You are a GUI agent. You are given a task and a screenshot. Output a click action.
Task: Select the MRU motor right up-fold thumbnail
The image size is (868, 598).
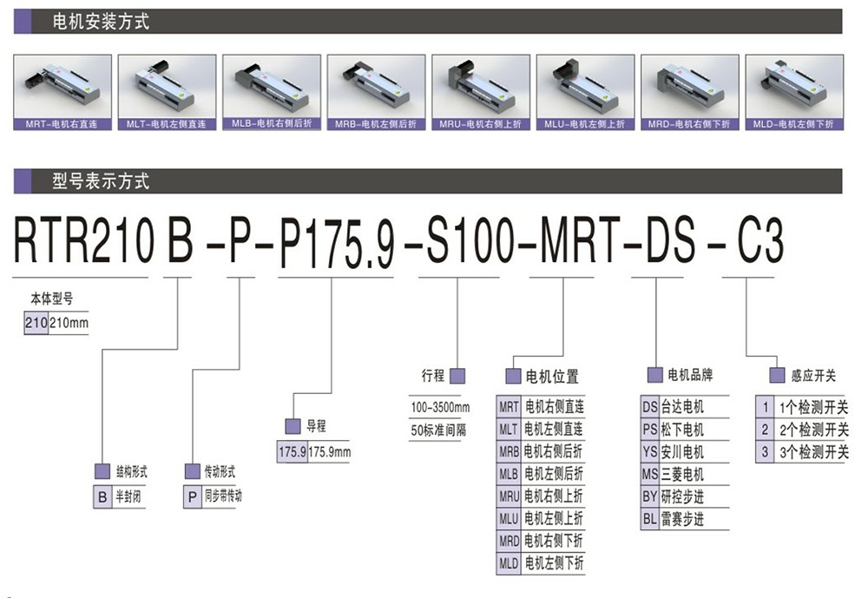click(481, 93)
